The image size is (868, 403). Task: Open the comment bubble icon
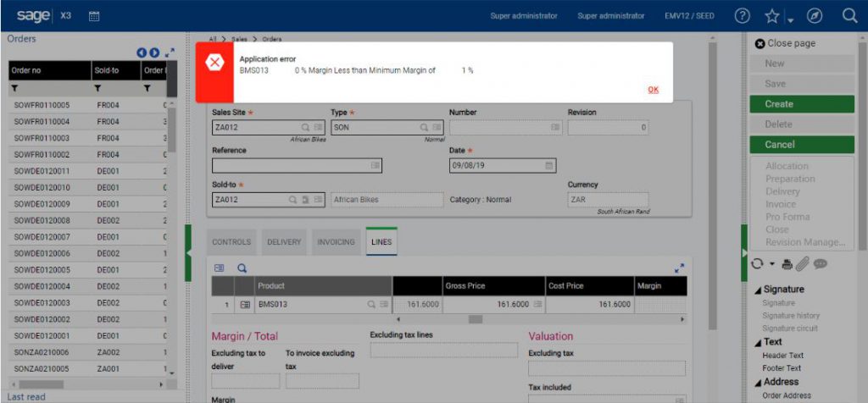click(x=820, y=265)
